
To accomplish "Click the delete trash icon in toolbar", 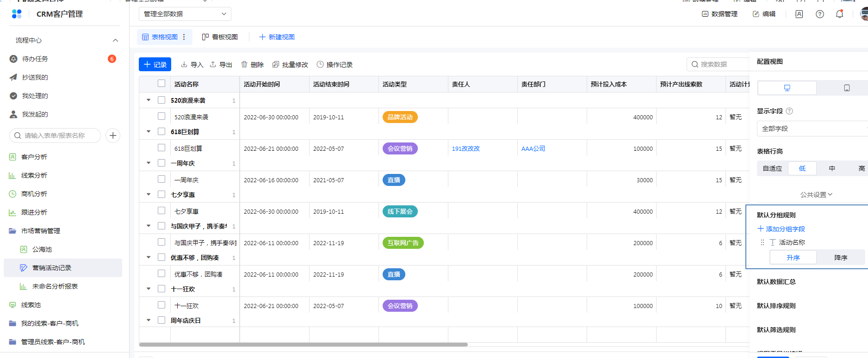I will click(x=244, y=65).
